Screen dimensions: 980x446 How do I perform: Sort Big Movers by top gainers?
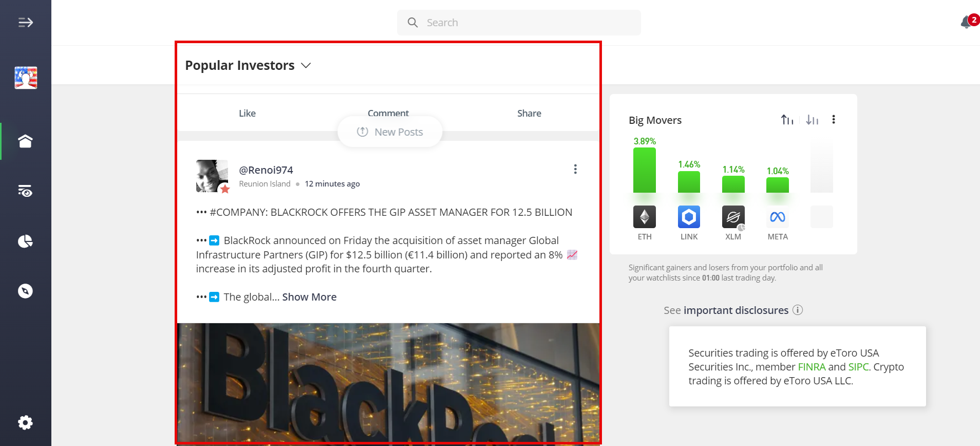[787, 120]
